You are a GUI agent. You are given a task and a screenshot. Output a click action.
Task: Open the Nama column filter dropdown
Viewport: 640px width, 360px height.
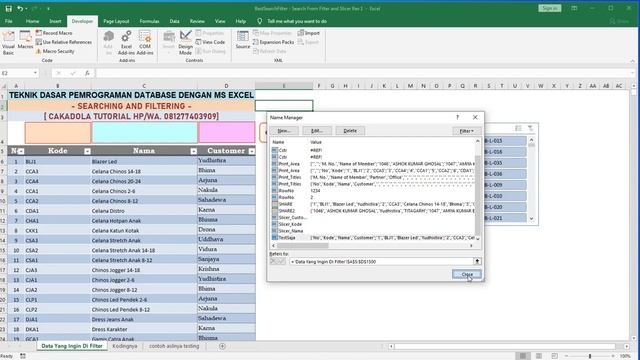193,151
